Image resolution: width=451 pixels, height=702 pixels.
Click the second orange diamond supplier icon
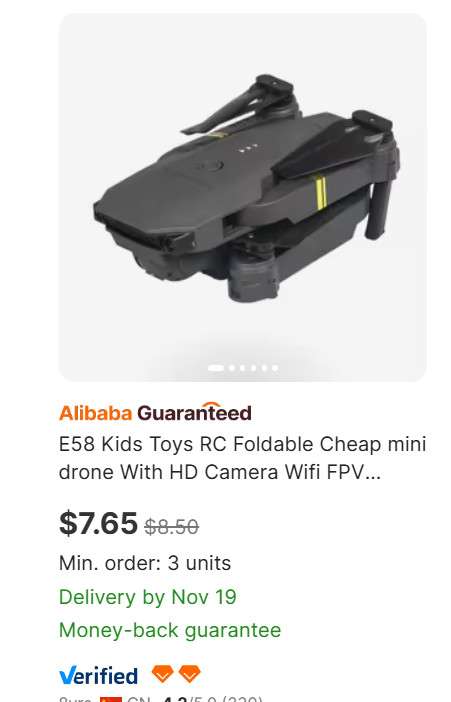coord(189,673)
